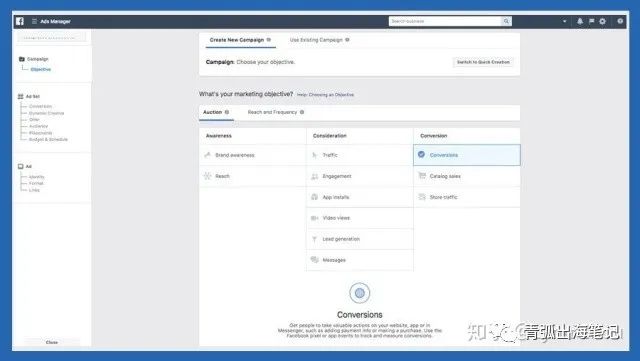This screenshot has width=640, height=361.
Task: Select the Auction buying type tab
Action: click(216, 112)
